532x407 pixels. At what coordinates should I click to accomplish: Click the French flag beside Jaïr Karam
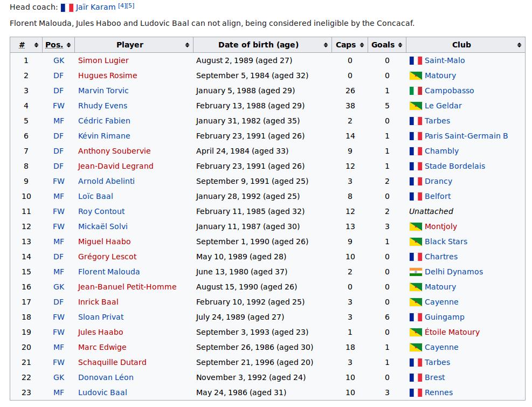point(67,8)
